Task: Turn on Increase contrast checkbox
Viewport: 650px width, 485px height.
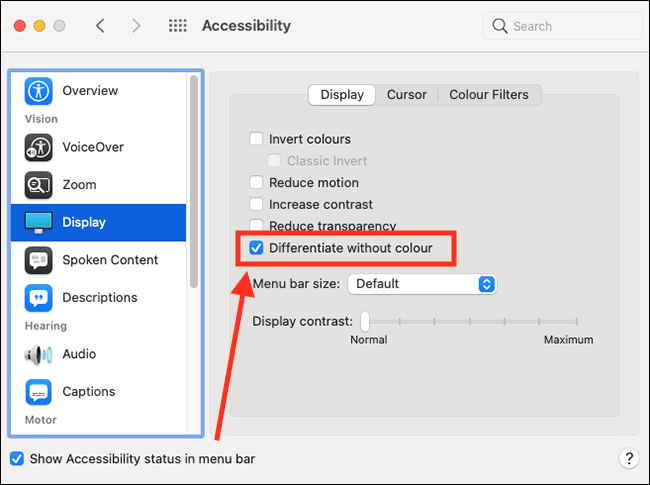Action: 256,204
